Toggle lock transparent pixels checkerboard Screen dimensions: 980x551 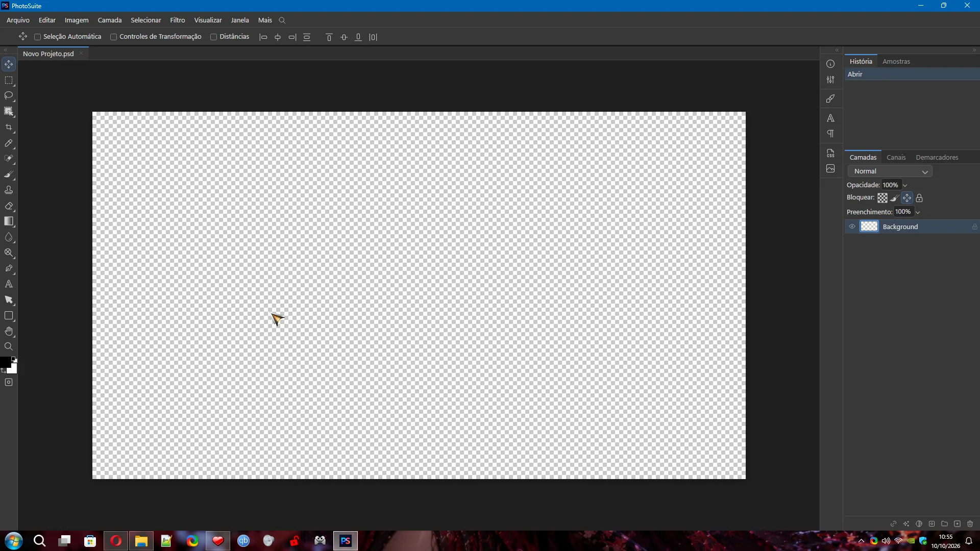[x=883, y=198]
